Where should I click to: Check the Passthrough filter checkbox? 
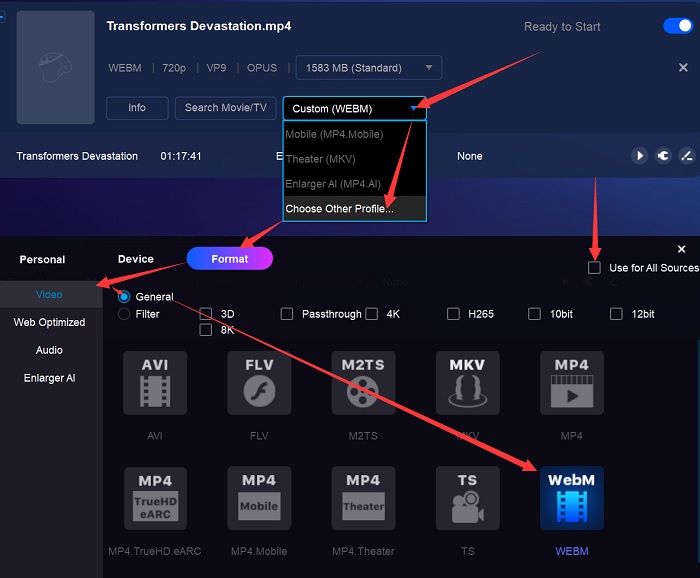[287, 314]
